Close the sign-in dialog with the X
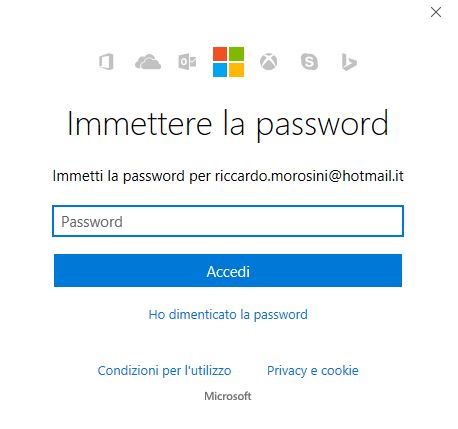This screenshot has height=429, width=458. pyautogui.click(x=436, y=12)
